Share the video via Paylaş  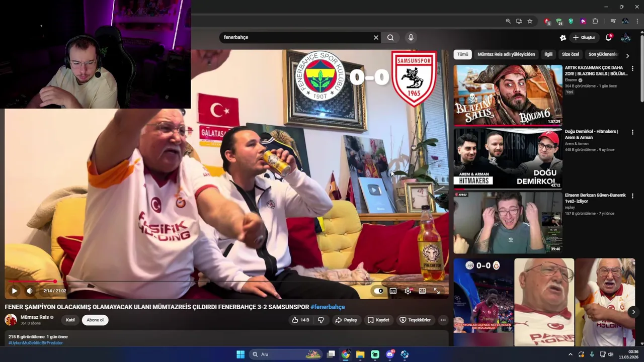click(346, 320)
